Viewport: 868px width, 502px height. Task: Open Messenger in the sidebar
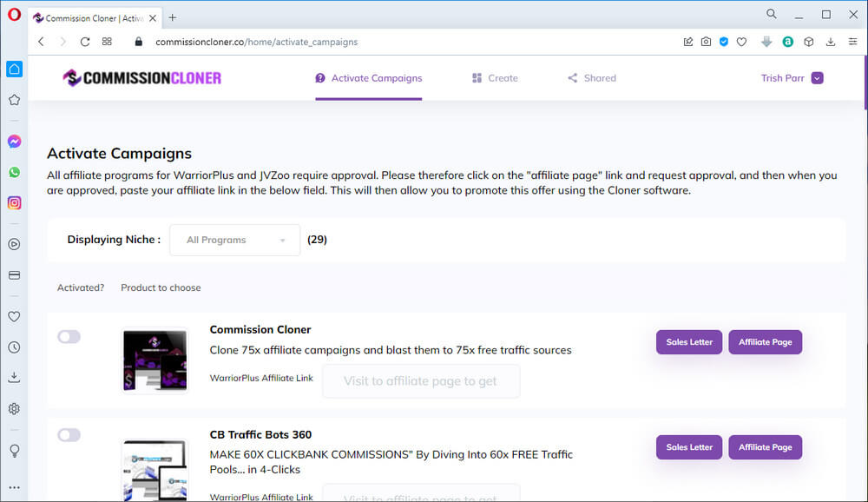(15, 142)
